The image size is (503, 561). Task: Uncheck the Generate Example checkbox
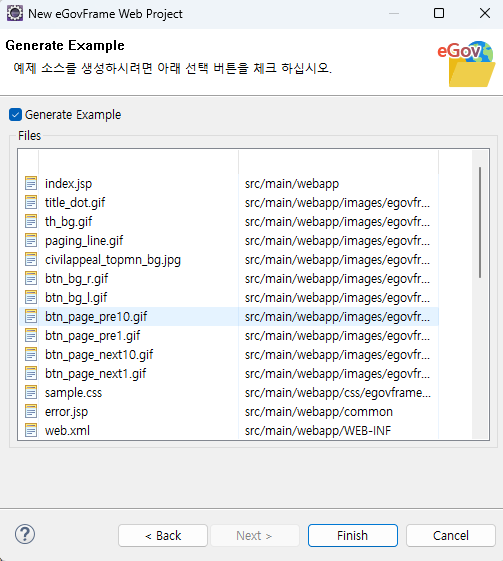pos(15,115)
